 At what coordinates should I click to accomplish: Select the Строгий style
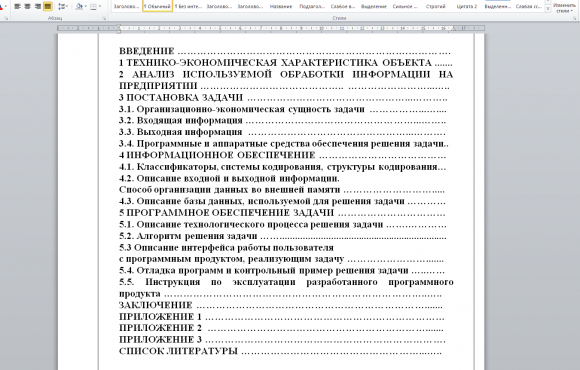coord(435,6)
